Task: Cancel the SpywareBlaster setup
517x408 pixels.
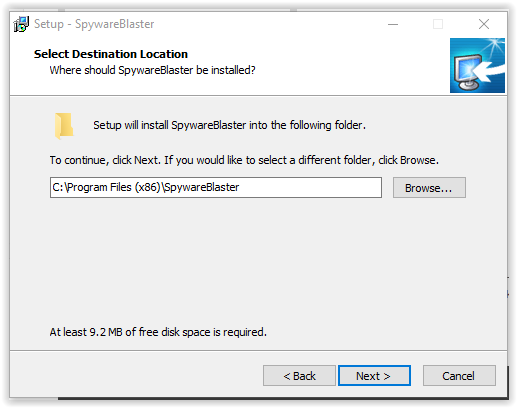Action: click(x=459, y=376)
